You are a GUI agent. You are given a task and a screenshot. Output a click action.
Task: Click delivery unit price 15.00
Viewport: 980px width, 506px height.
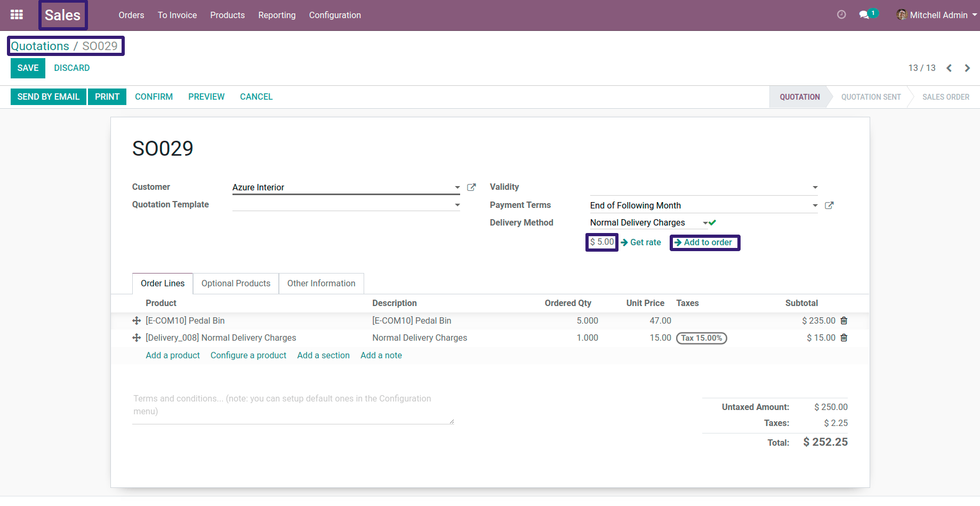[660, 338]
